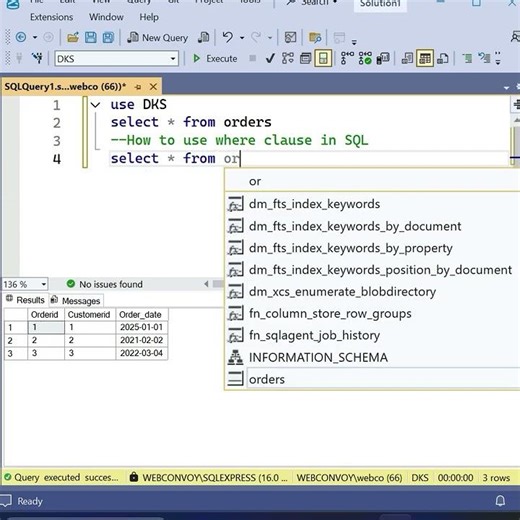Choose fn_column_store_row_groups suggestion
Viewport: 520px width, 520px height.
(x=373, y=313)
